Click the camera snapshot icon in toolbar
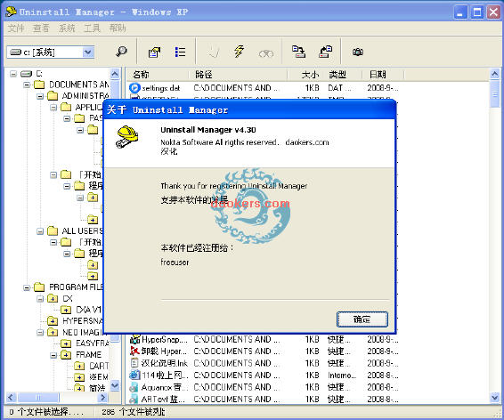Image resolution: width=504 pixels, height=420 pixels. click(x=358, y=52)
